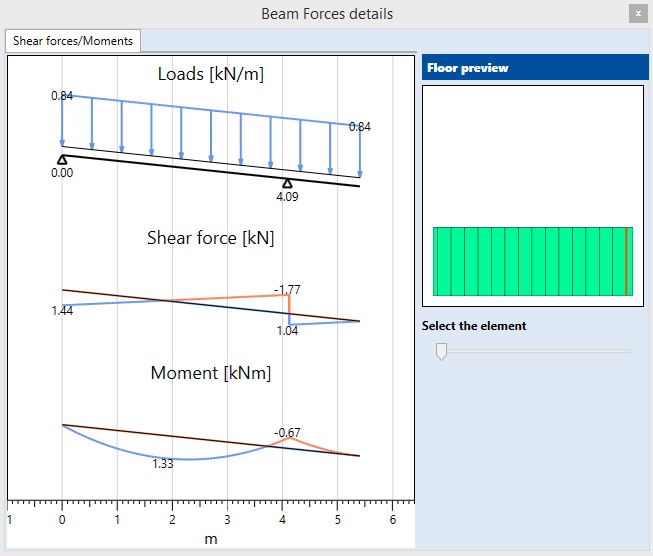Close the Beam Forces details dialog
The height and width of the screenshot is (556, 653).
[638, 14]
